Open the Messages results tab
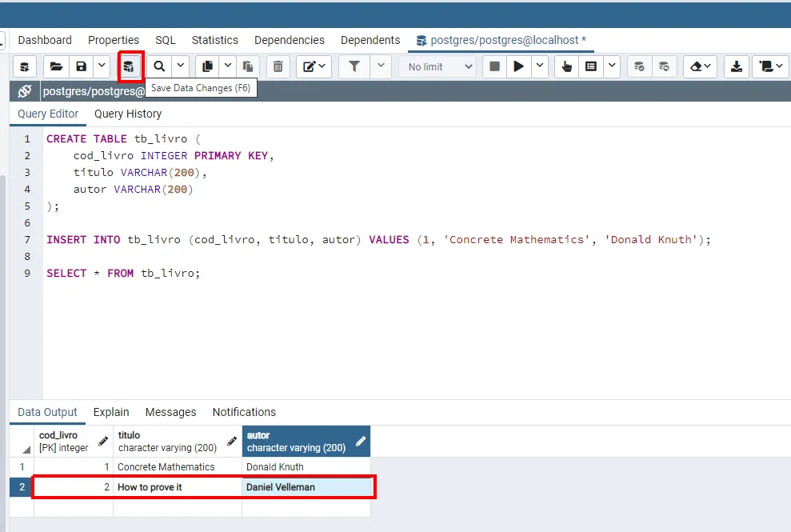This screenshot has height=532, width=791. (x=170, y=412)
